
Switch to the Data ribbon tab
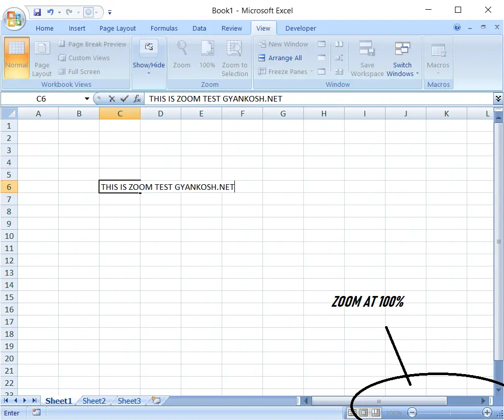point(199,28)
